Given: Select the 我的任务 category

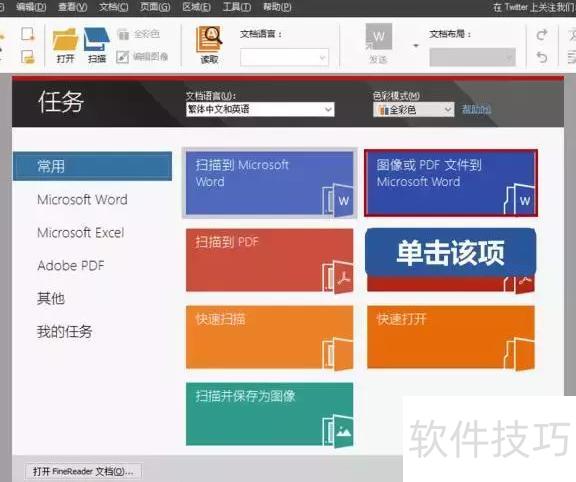Looking at the screenshot, I should click(64, 331).
